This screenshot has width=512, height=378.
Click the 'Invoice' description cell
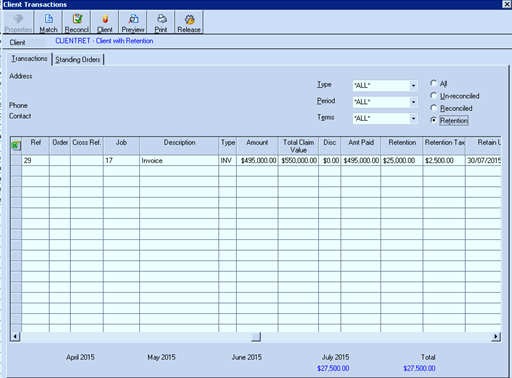click(179, 160)
